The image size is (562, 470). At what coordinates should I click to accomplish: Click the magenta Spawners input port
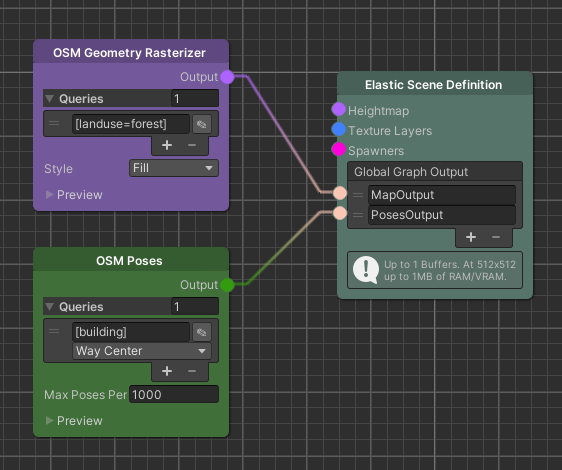tap(338, 149)
